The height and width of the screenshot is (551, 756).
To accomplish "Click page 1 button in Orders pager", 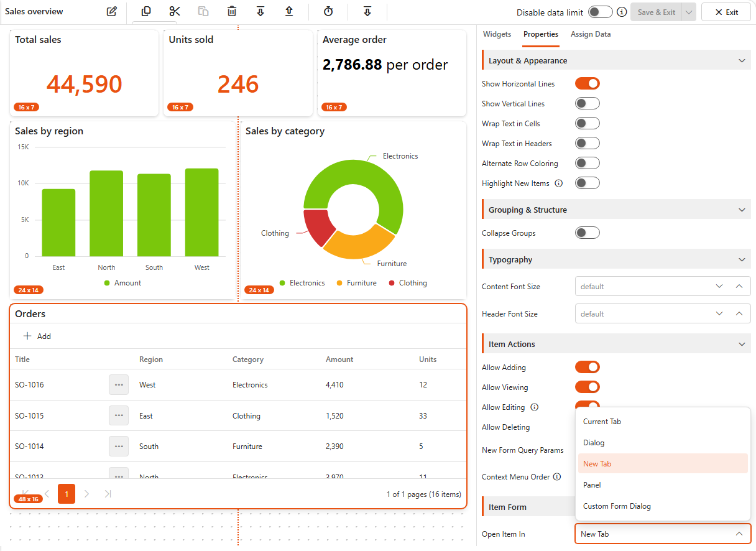I will point(67,494).
